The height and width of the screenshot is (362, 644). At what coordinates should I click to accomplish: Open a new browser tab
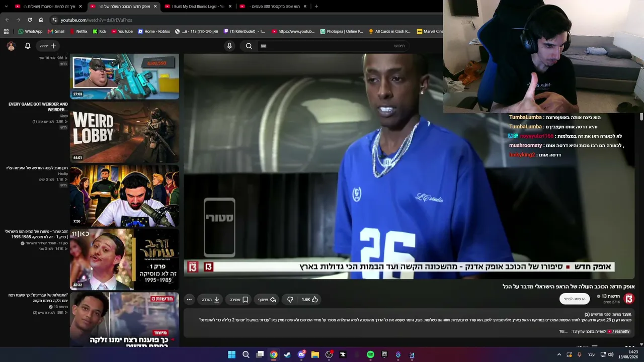(x=316, y=7)
